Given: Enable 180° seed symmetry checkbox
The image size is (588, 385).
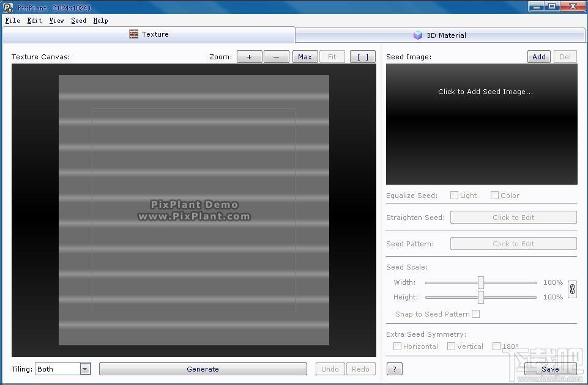Looking at the screenshot, I should (x=496, y=346).
